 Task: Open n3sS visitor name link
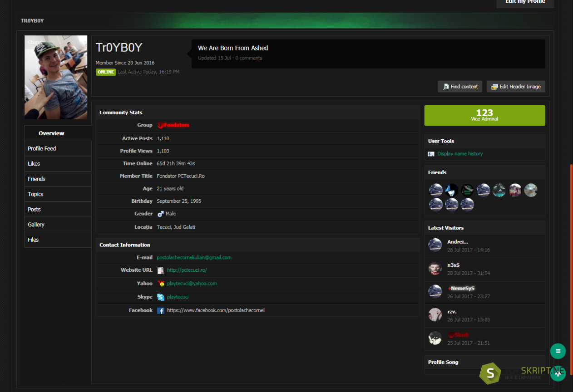tap(454, 265)
